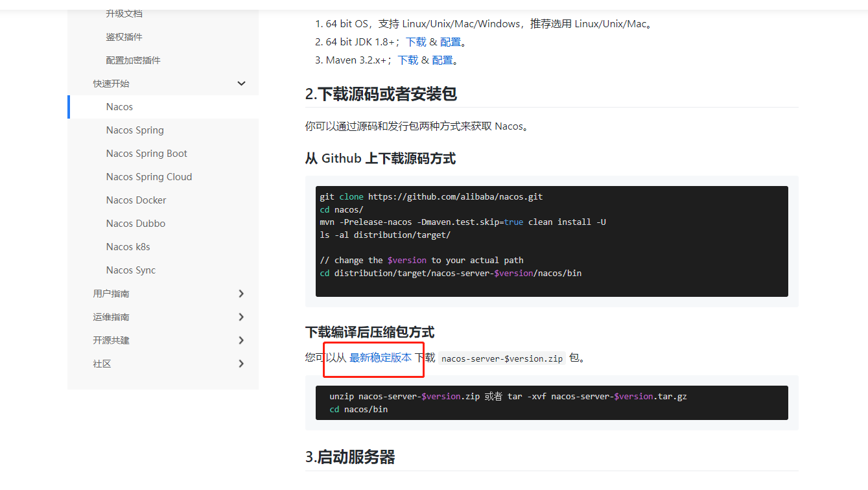
Task: Follow the 下载 link for Maven 3.2.x+
Action: point(408,60)
